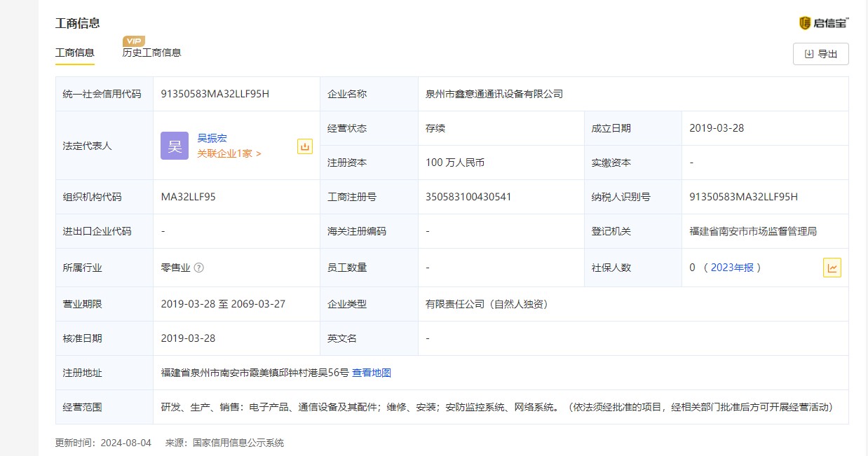Click the 统一社会信用代码 label cell
Viewport: 868px width, 456px height.
(104, 94)
